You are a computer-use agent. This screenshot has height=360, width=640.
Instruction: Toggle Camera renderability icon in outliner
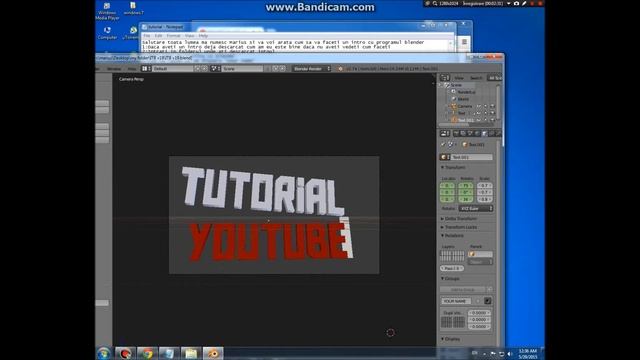point(492,106)
